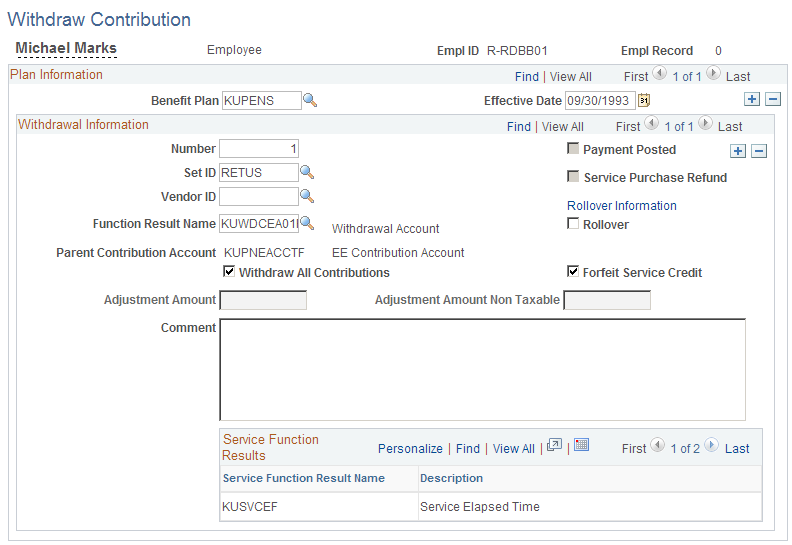Sort by Description column header
Image resolution: width=792 pixels, height=545 pixels.
[x=451, y=478]
